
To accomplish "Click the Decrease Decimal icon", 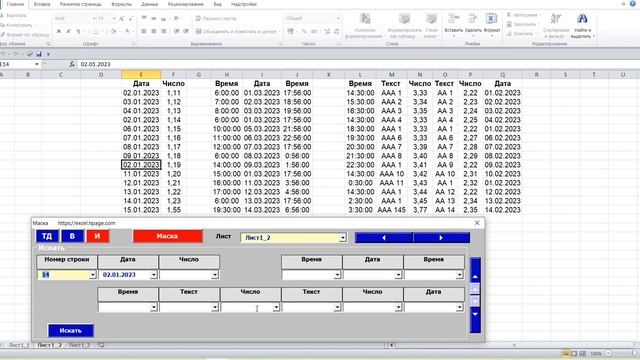I will click(x=337, y=31).
